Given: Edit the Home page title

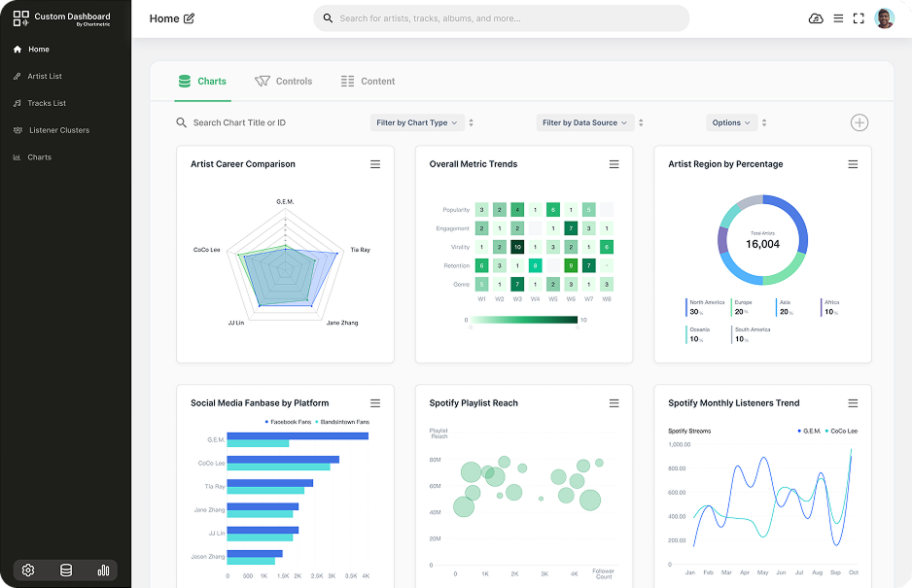Looking at the screenshot, I should pos(189,18).
